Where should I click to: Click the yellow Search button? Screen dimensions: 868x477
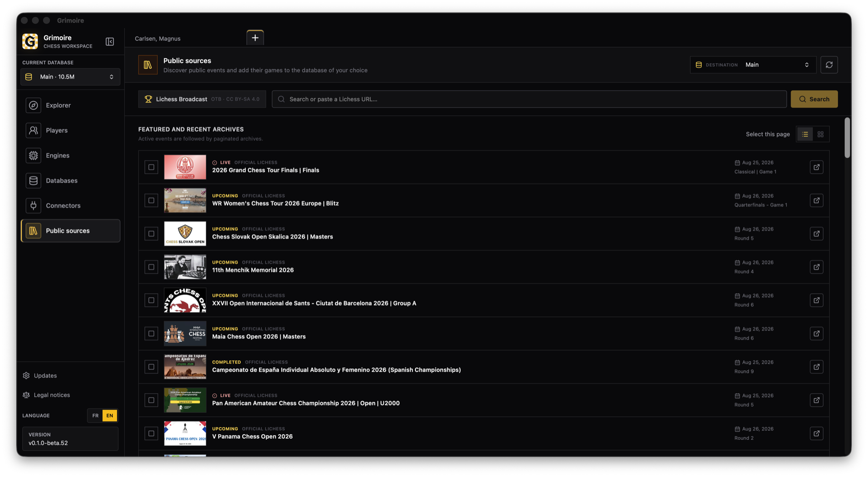click(814, 99)
